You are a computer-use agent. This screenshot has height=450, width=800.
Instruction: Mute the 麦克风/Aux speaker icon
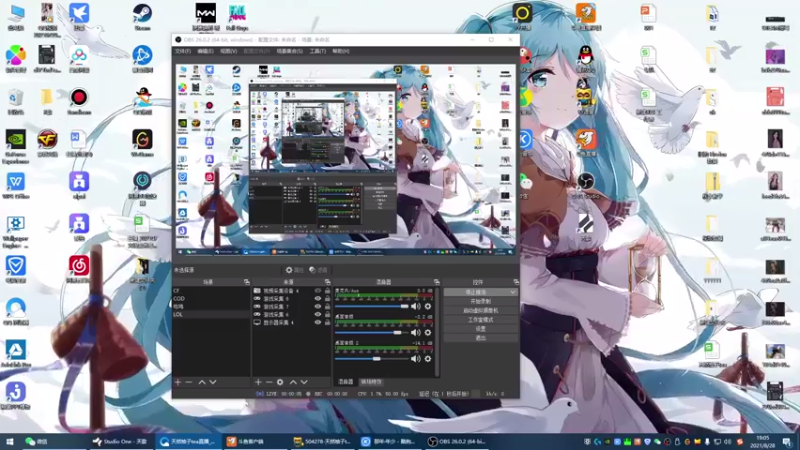tap(416, 306)
